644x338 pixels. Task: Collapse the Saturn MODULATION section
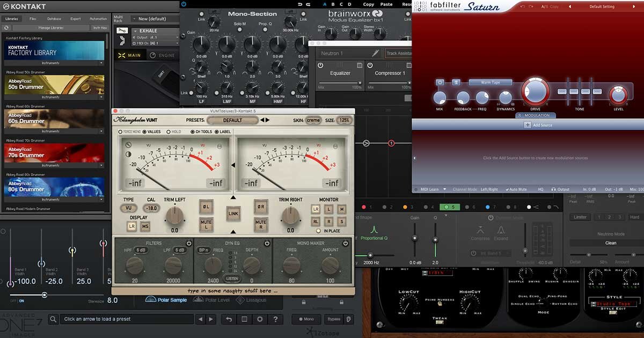point(535,115)
